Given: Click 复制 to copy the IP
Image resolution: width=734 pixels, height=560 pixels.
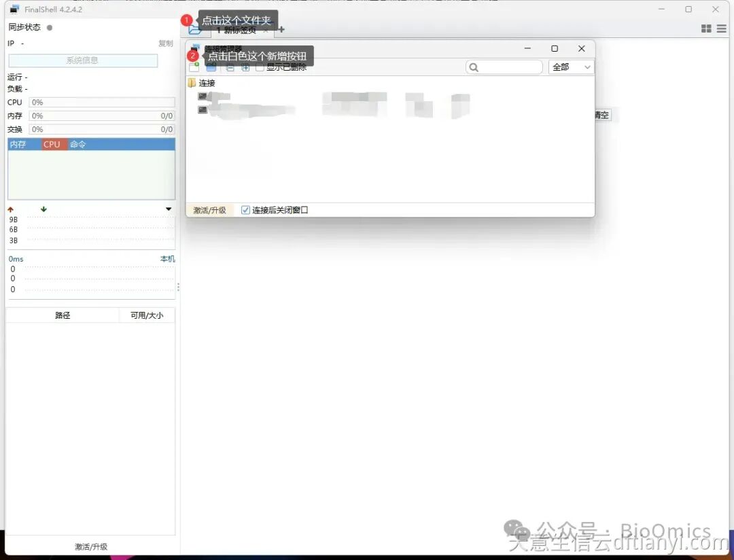Looking at the screenshot, I should tap(166, 43).
